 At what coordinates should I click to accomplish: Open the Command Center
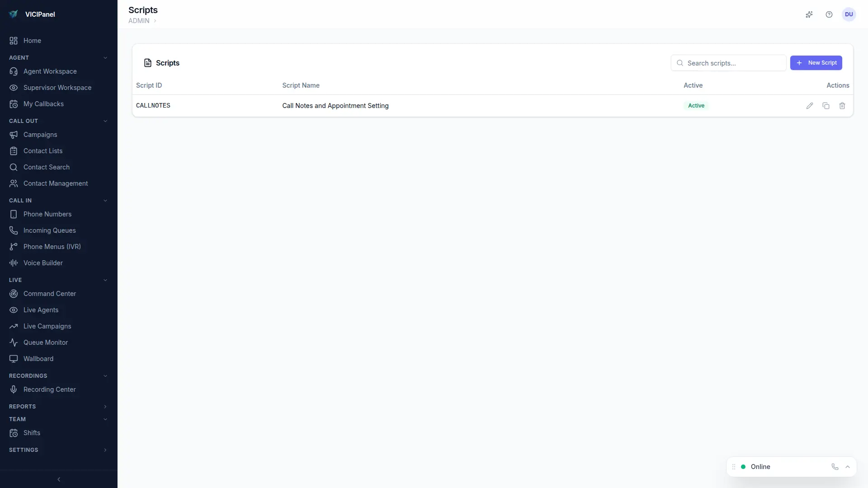pyautogui.click(x=49, y=293)
